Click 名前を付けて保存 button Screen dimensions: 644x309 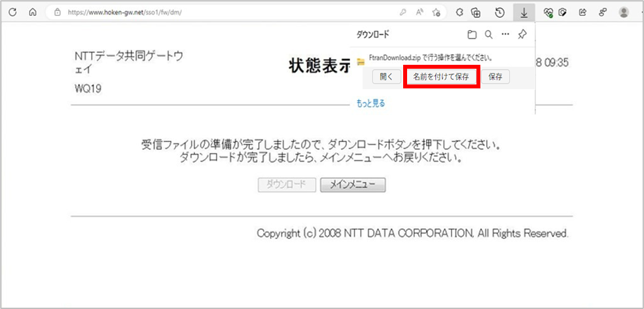(441, 77)
